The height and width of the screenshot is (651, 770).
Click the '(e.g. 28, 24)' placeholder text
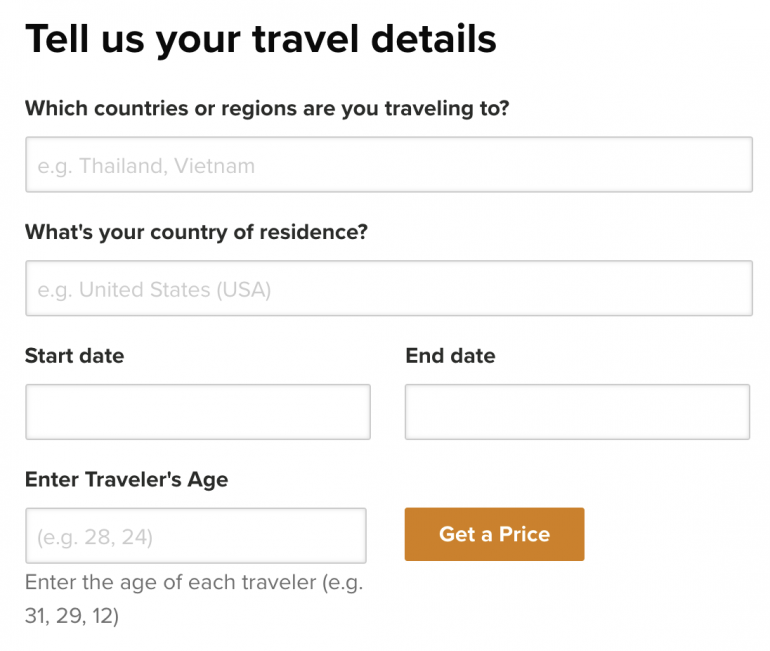coord(95,537)
